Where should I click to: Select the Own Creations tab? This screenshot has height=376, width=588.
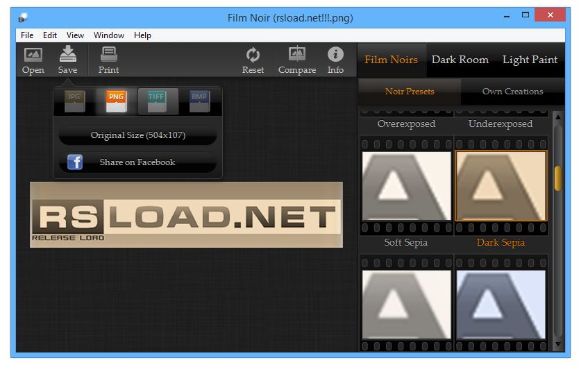tap(512, 92)
